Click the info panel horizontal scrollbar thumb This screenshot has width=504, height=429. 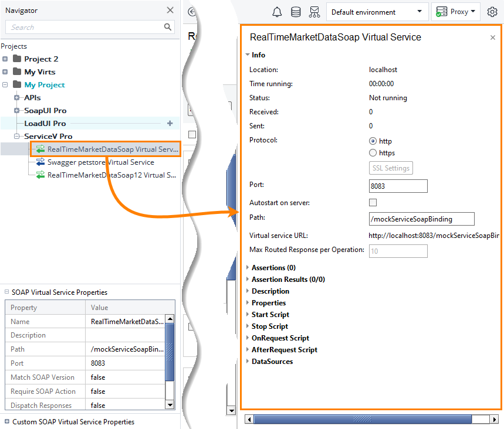(x=363, y=419)
